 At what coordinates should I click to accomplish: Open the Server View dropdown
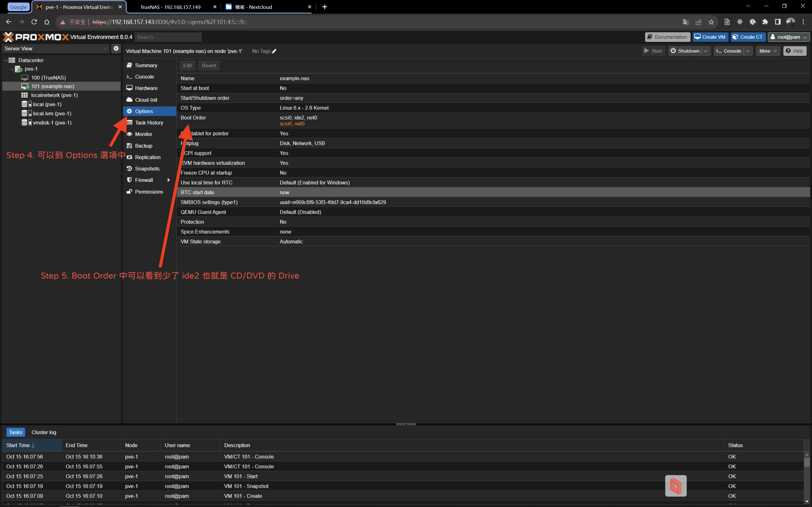[x=105, y=49]
